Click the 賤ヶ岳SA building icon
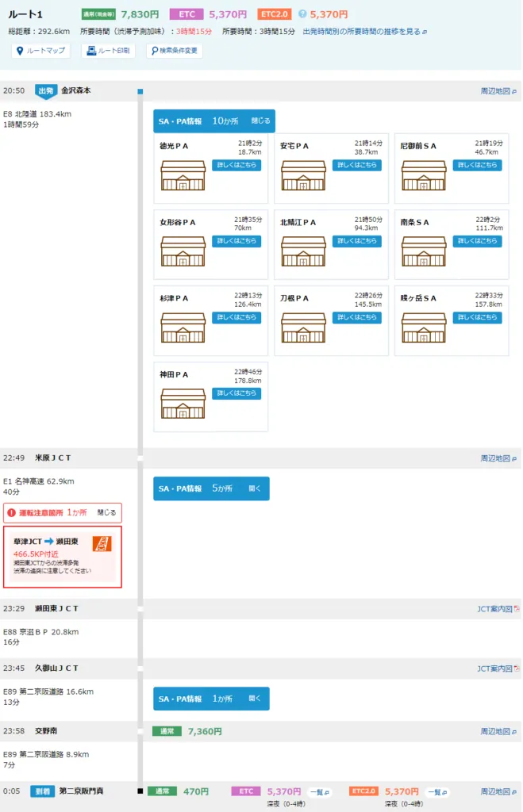Viewport: 523px width, 812px height. (x=424, y=327)
